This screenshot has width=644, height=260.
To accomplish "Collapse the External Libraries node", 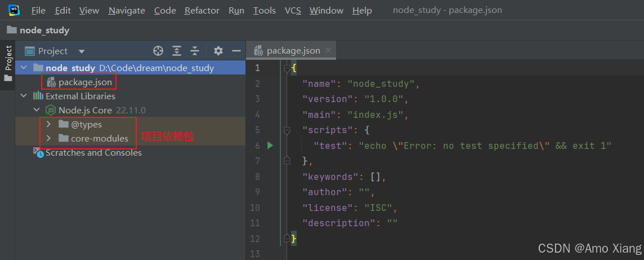I will [x=24, y=96].
